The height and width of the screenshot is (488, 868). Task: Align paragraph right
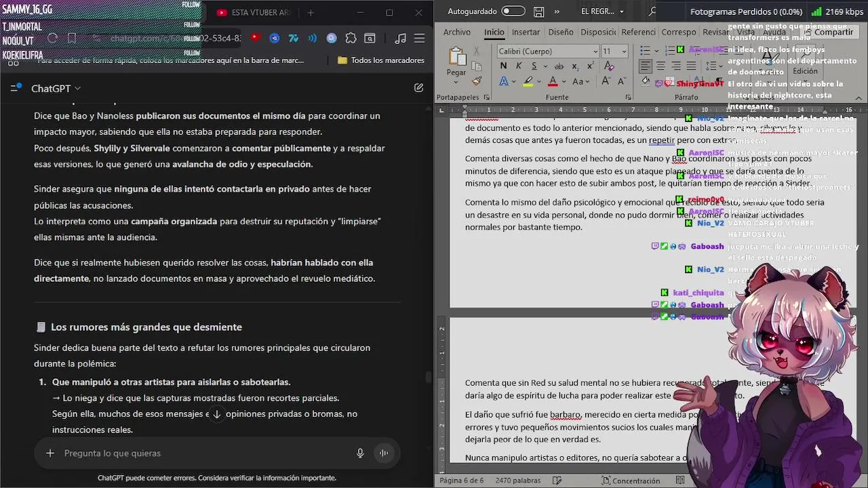click(x=676, y=66)
